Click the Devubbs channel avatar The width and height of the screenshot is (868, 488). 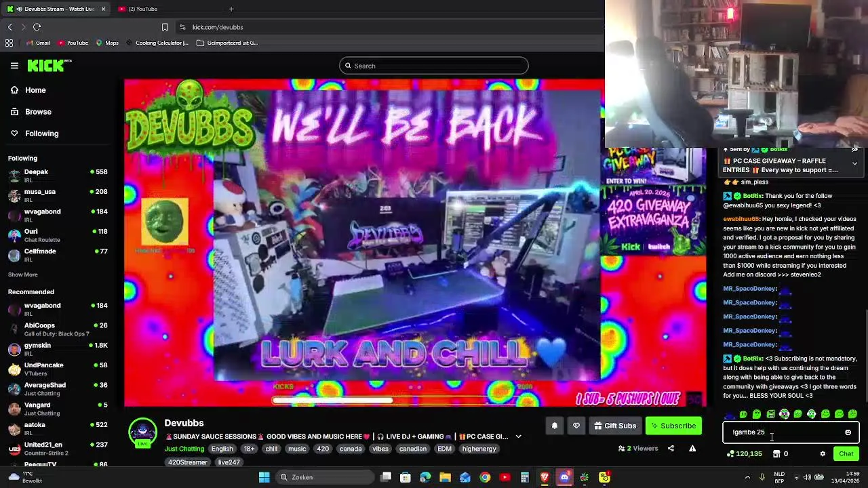click(x=142, y=432)
